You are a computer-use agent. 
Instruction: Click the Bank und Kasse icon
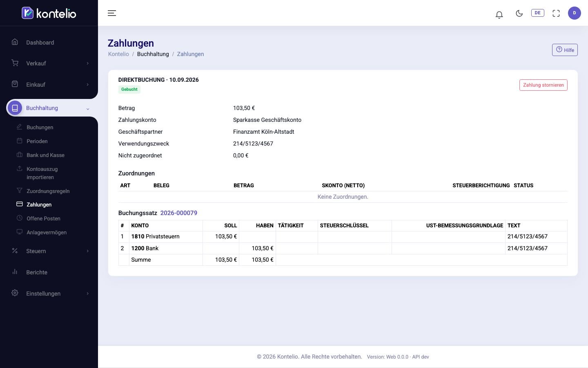pyautogui.click(x=19, y=155)
